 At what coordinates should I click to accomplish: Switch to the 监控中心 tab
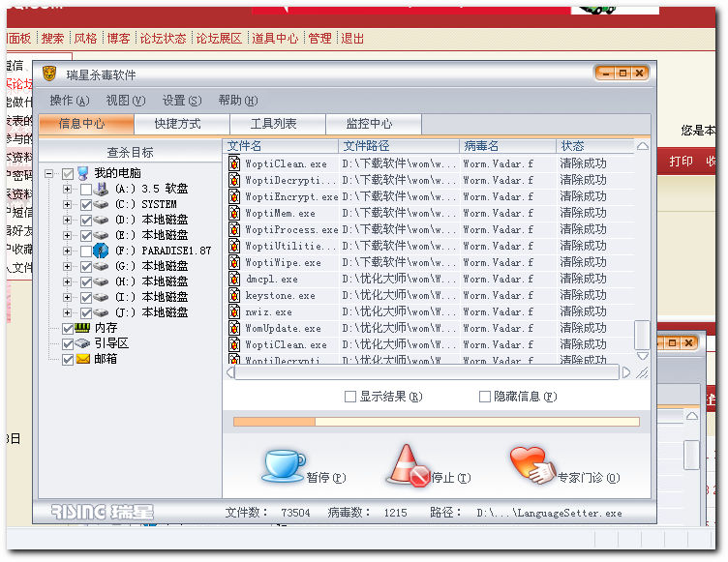[374, 124]
